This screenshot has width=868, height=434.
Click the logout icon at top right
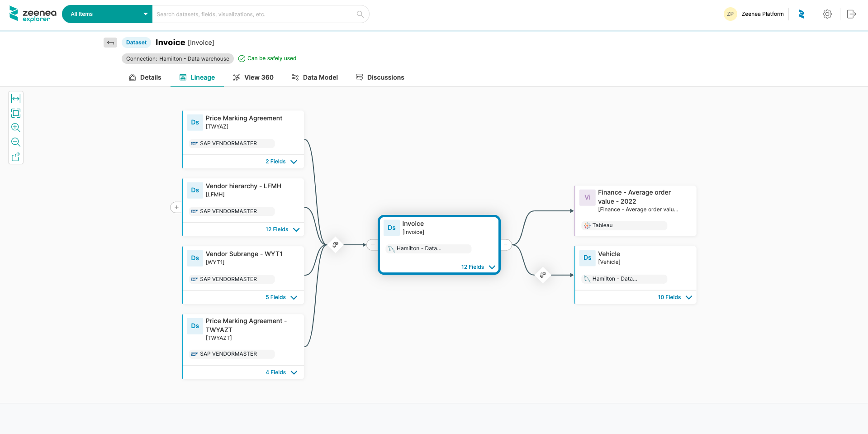point(851,14)
